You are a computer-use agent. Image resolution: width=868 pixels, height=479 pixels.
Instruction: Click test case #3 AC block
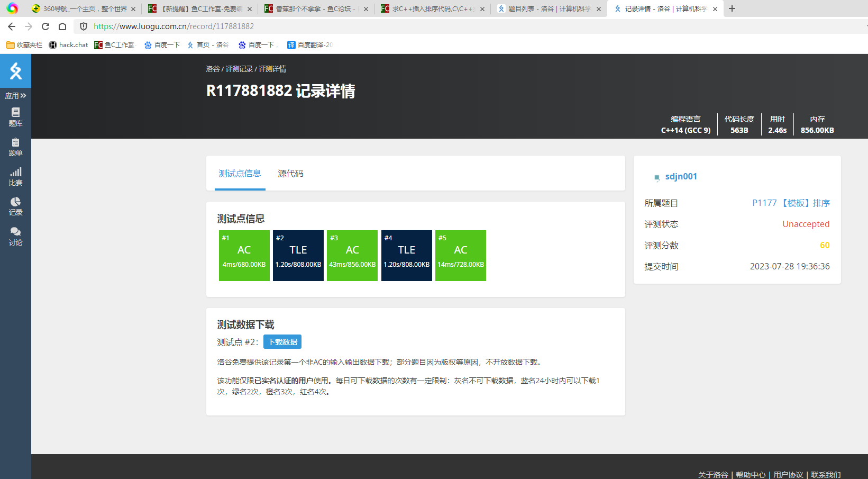tap(352, 256)
